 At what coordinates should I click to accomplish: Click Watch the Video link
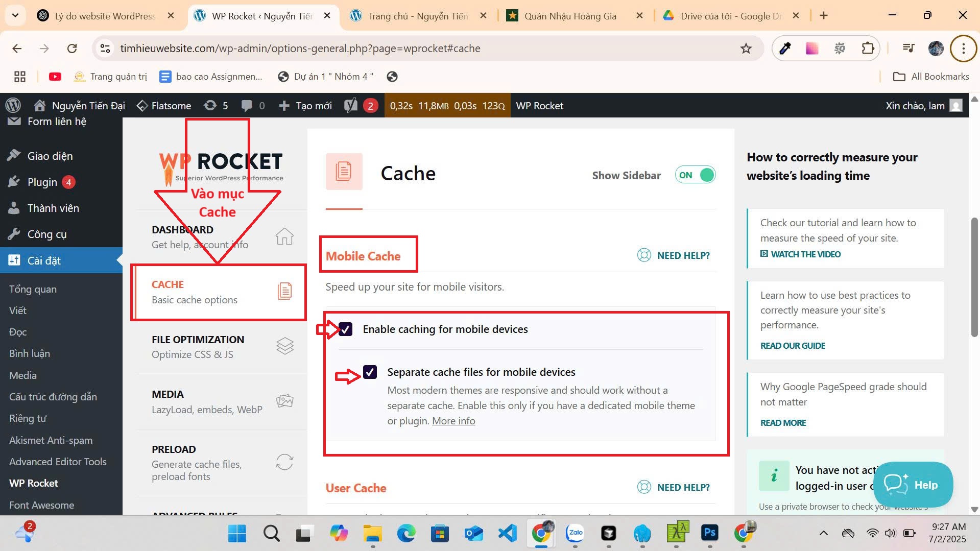800,254
